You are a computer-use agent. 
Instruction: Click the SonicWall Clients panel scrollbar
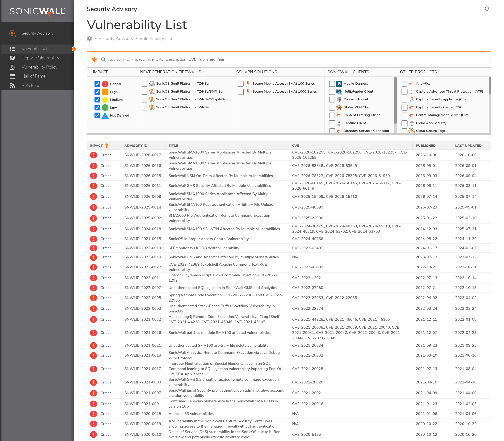tap(395, 100)
